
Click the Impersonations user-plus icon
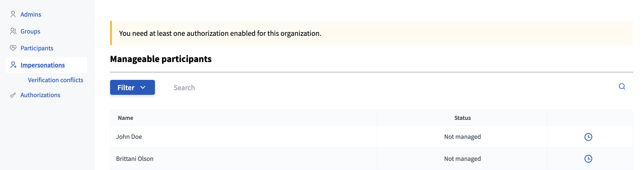tap(13, 65)
